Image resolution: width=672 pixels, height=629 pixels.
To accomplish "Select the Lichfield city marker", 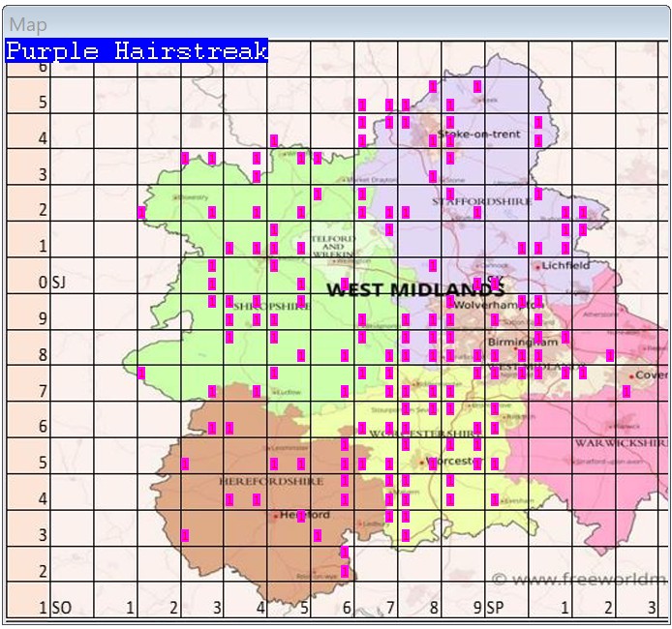I will (x=538, y=265).
